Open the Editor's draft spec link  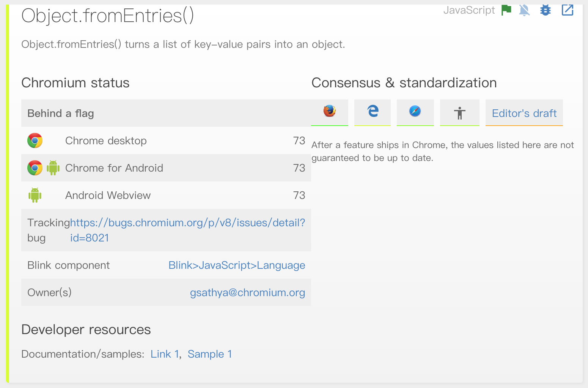(x=524, y=113)
